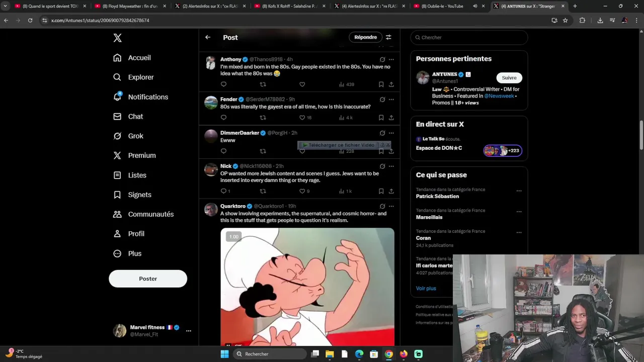The height and width of the screenshot is (362, 644).
Task: Open more options on Nick's comment
Action: [x=391, y=166]
